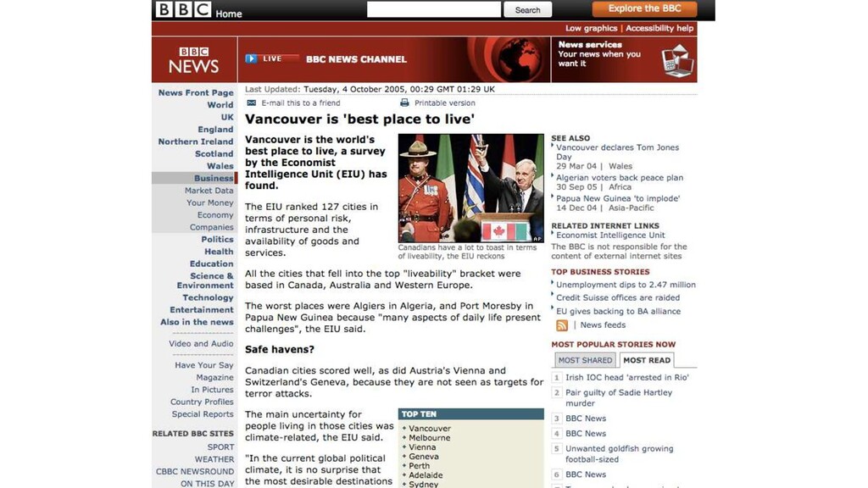Switch to the Most Shared tab

pyautogui.click(x=585, y=360)
